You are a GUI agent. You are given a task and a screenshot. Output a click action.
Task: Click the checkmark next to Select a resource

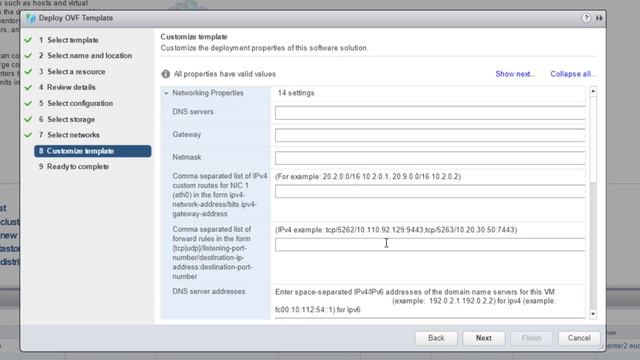pos(28,71)
